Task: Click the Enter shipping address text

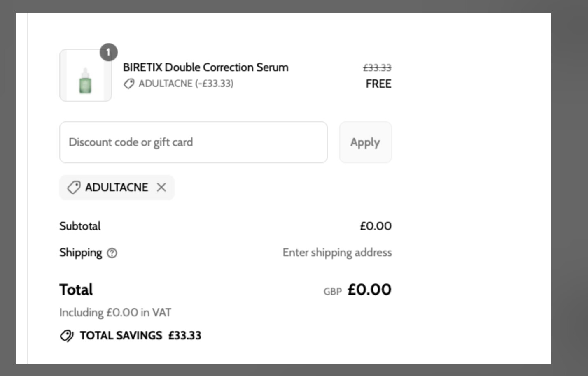Action: tap(337, 253)
